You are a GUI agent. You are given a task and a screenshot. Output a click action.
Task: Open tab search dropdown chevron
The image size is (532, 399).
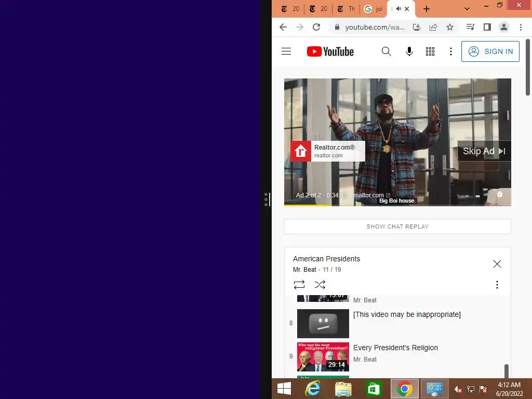pos(467,9)
